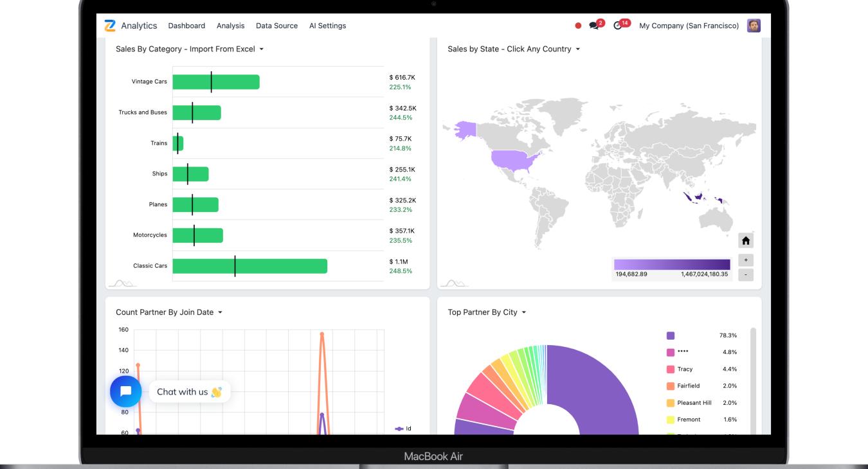868x469 pixels.
Task: Open the messages chat bubble icon
Action: tap(593, 26)
